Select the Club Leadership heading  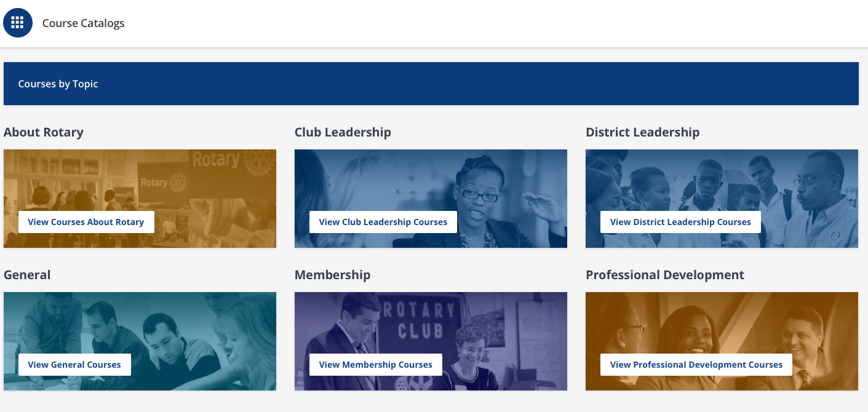[343, 132]
